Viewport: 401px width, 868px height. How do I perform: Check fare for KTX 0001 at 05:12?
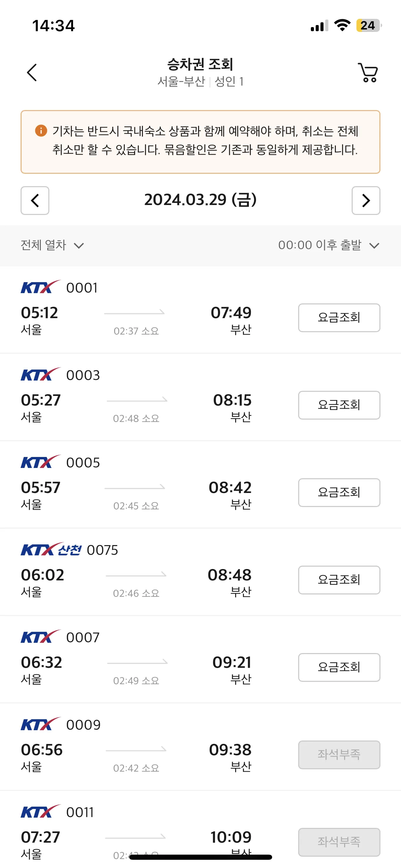coord(339,318)
